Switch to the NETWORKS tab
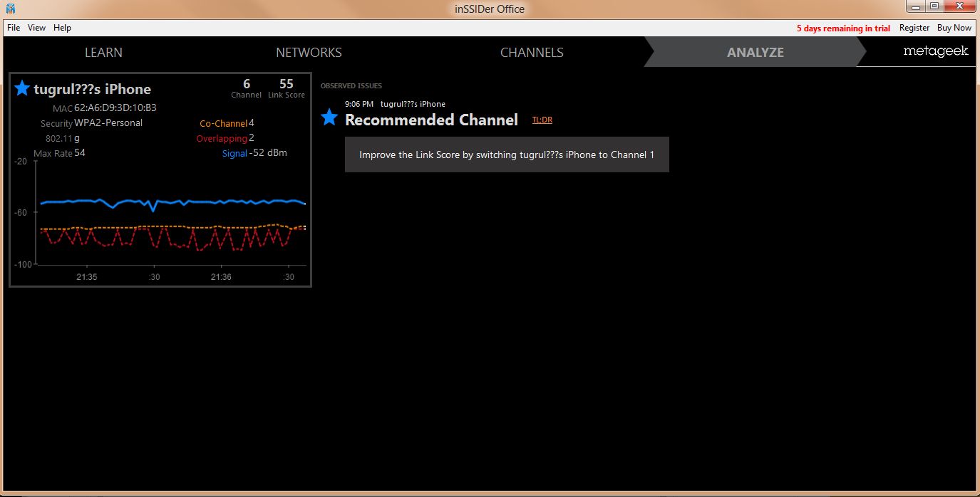The width and height of the screenshot is (980, 497). tap(309, 53)
